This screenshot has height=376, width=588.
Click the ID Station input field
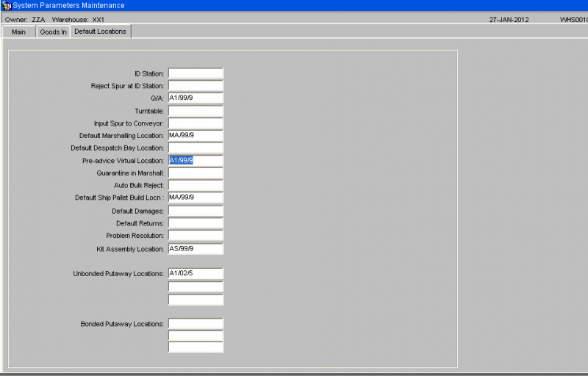(x=196, y=73)
